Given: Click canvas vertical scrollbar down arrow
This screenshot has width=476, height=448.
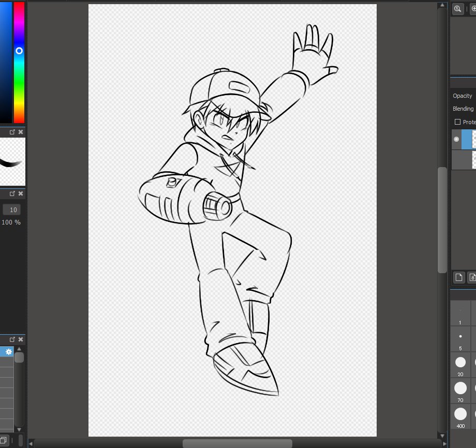Looking at the screenshot, I should coord(442,436).
